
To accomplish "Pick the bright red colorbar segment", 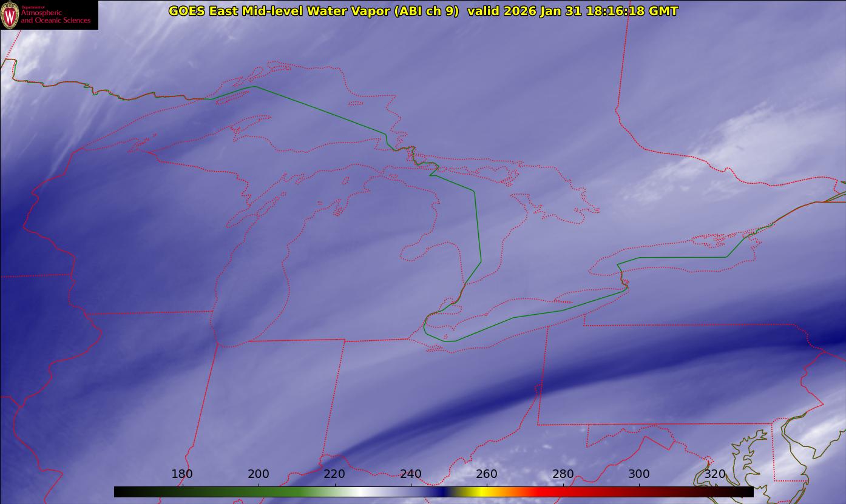I will click(x=546, y=492).
